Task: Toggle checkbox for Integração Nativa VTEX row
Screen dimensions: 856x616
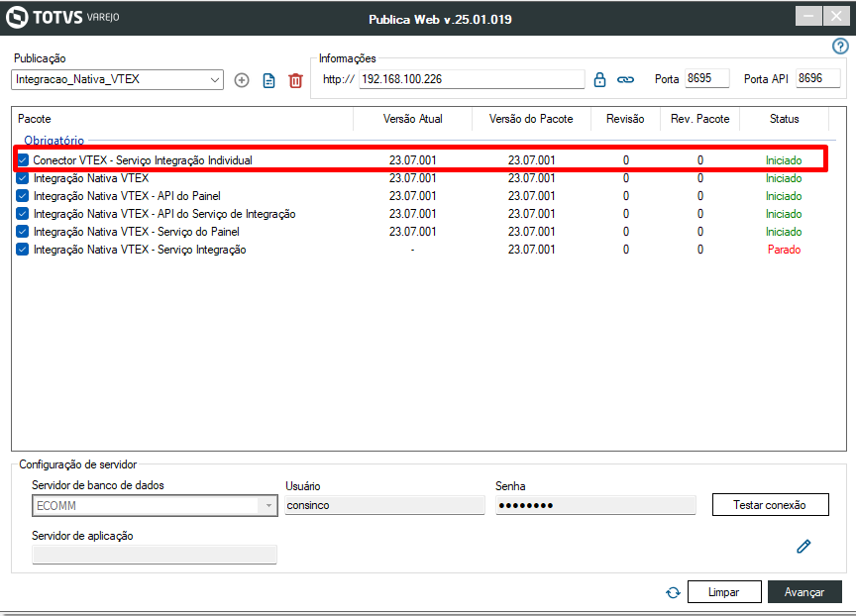Action: click(23, 178)
